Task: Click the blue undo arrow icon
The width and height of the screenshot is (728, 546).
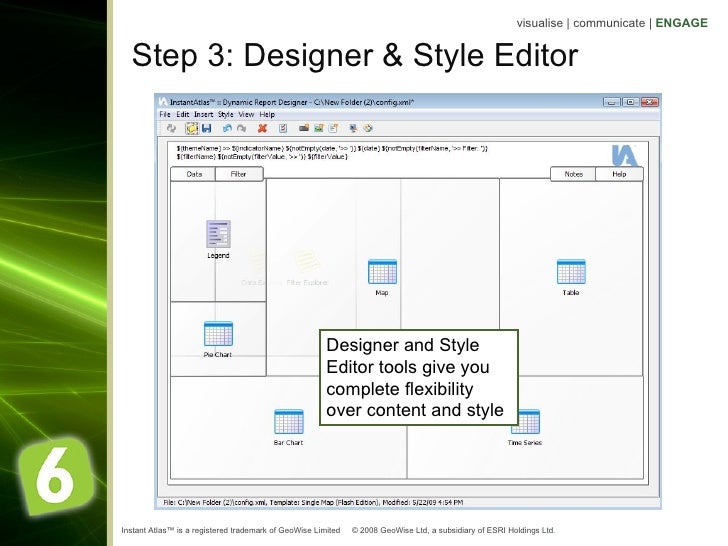Action: pyautogui.click(x=227, y=129)
